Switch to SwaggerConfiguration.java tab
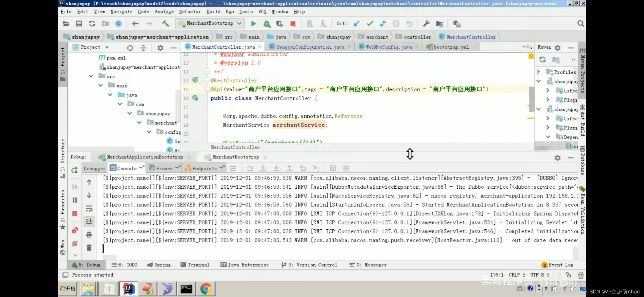 (x=310, y=47)
